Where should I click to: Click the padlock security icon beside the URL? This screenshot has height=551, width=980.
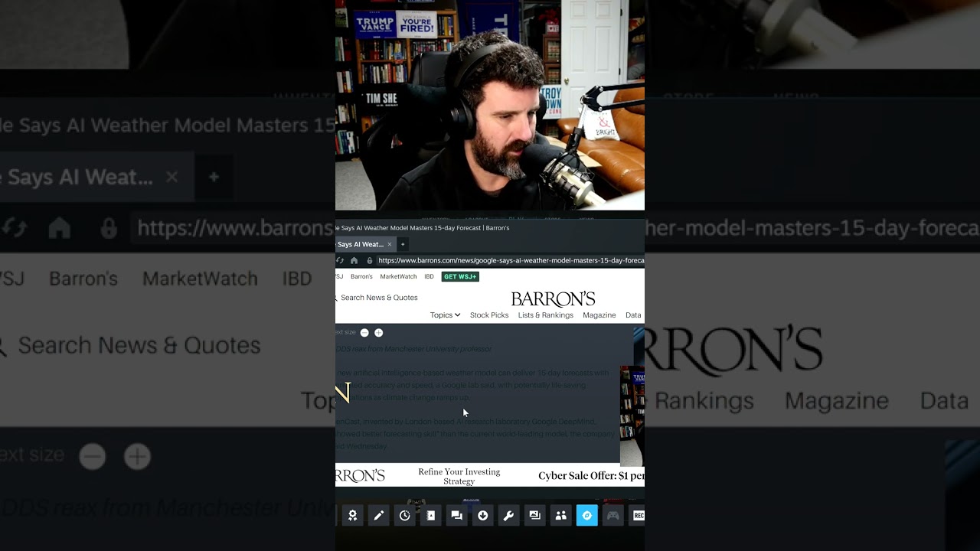point(370,260)
